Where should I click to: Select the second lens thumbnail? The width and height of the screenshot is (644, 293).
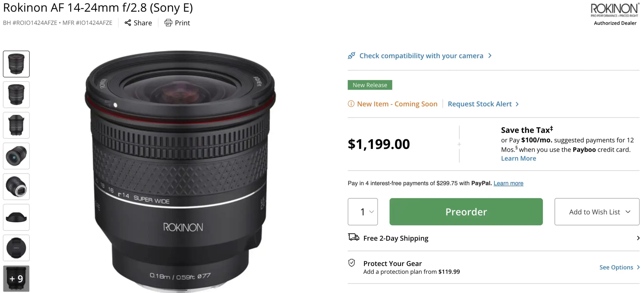click(16, 95)
